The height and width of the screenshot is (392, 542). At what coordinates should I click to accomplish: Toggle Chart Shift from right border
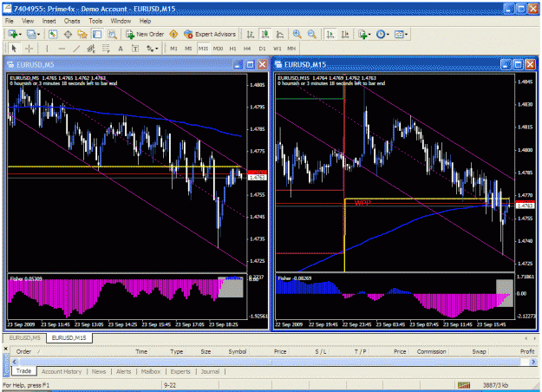click(345, 34)
